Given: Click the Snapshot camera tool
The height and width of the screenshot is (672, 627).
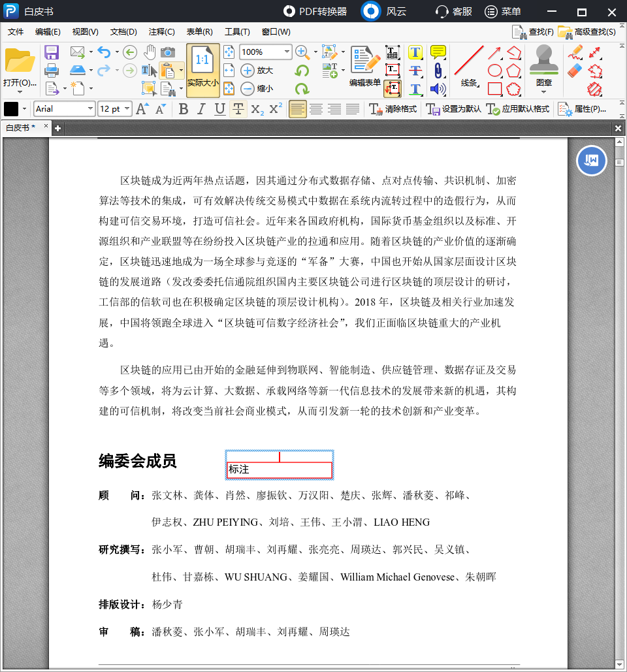Looking at the screenshot, I should coord(168,52).
